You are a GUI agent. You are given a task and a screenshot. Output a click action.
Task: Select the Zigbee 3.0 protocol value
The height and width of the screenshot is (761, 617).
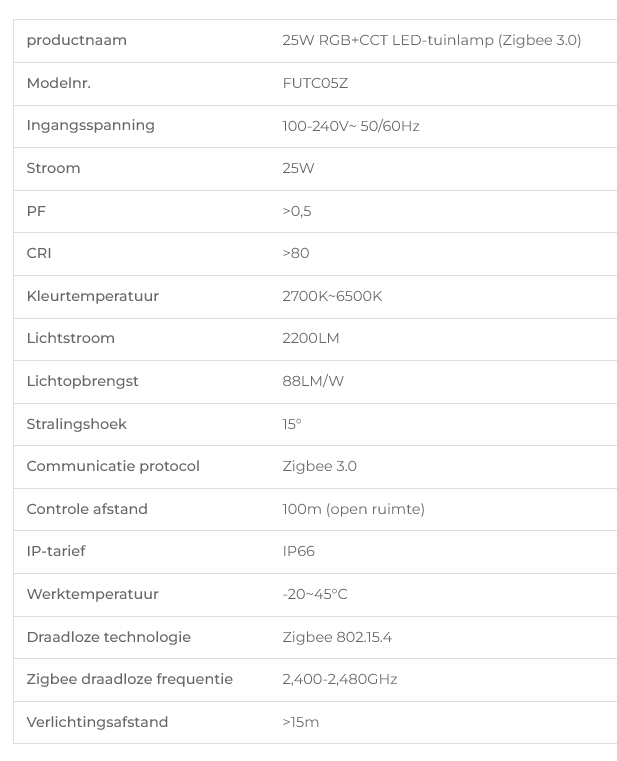[x=319, y=466]
